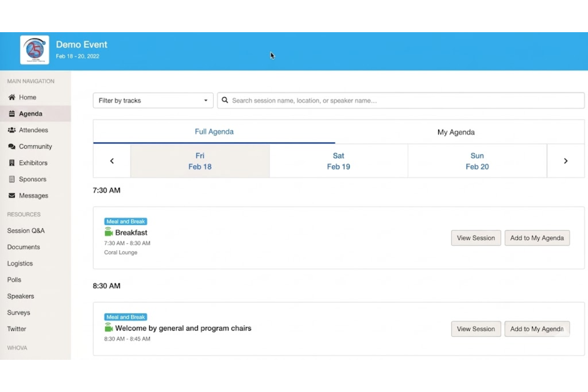
Task: Select the Exhibitors book icon
Action: (x=12, y=162)
